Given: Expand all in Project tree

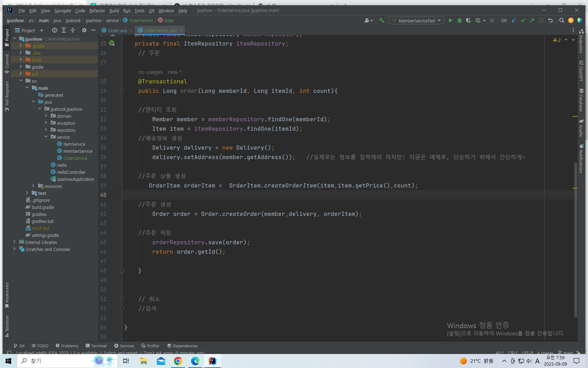Looking at the screenshot, I should pos(64,30).
